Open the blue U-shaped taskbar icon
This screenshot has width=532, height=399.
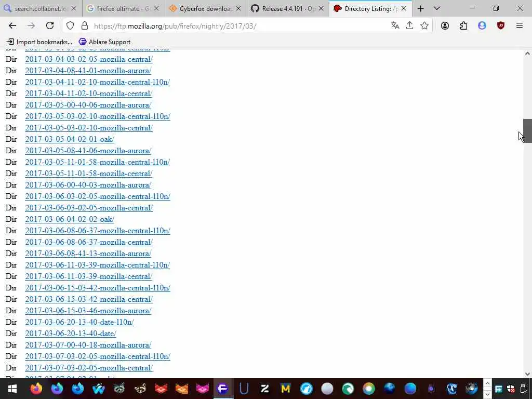(244, 389)
